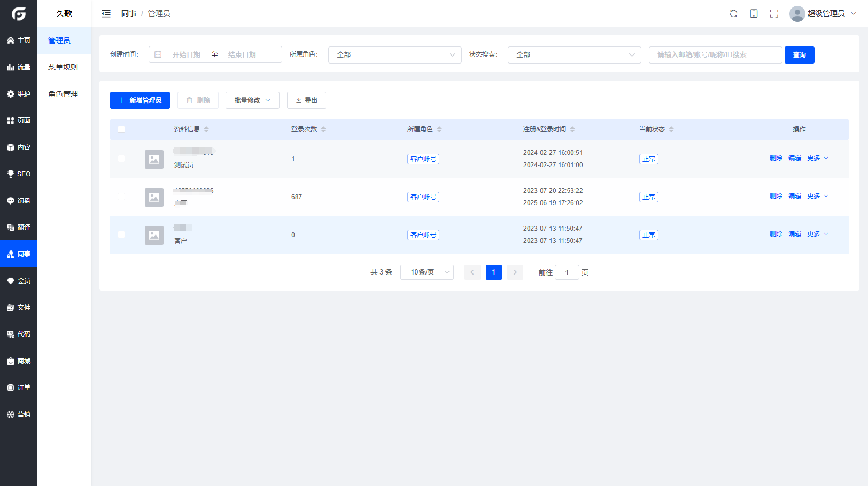Select the 同事 colleagues sidebar item
This screenshot has height=486, width=868.
tap(19, 254)
